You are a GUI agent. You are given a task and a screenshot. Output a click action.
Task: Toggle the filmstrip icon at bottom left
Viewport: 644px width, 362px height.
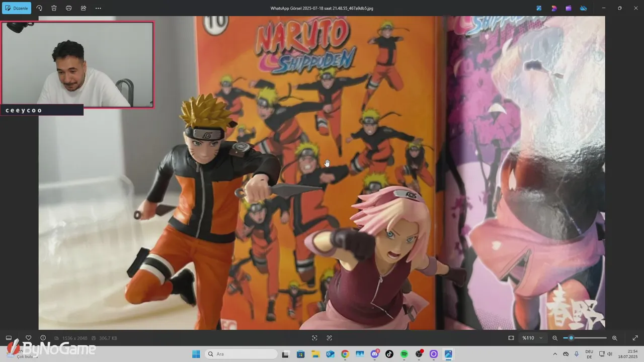[9, 338]
